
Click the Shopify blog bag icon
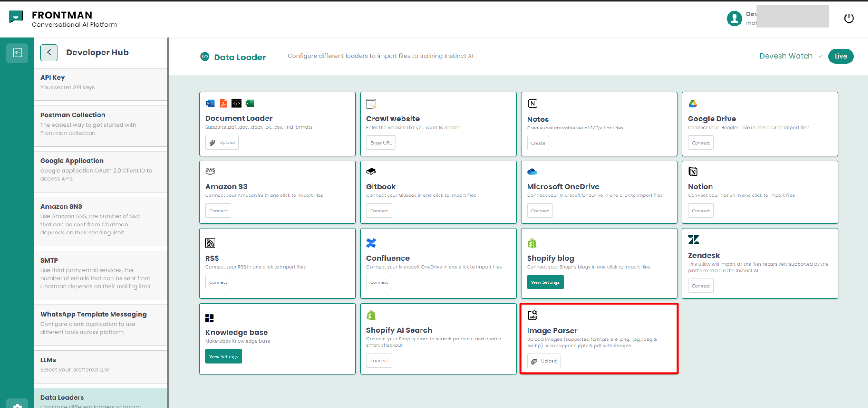tap(532, 243)
